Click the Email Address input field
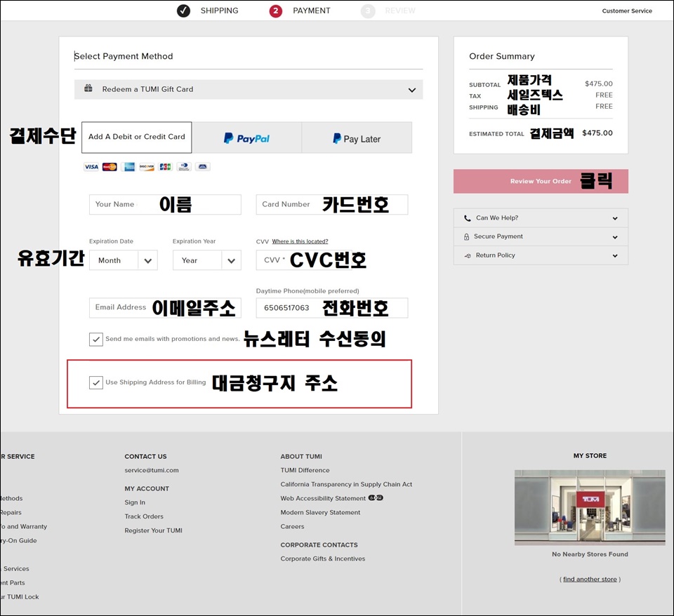This screenshot has height=616, width=674. [165, 308]
